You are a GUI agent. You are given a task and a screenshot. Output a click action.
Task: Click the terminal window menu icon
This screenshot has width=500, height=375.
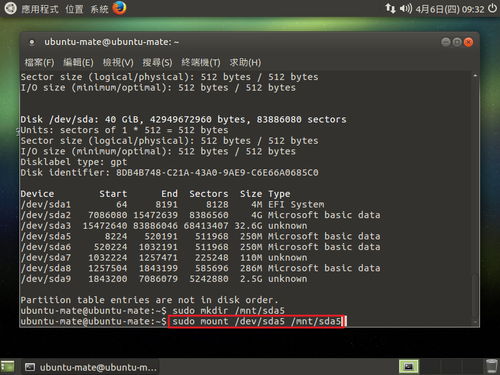click(x=32, y=42)
